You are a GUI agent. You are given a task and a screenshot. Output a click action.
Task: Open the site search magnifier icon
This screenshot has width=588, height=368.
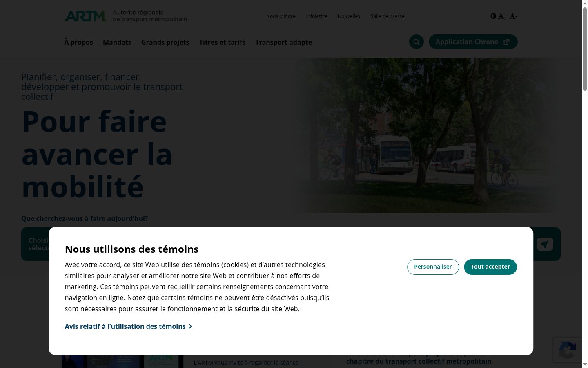pos(416,42)
